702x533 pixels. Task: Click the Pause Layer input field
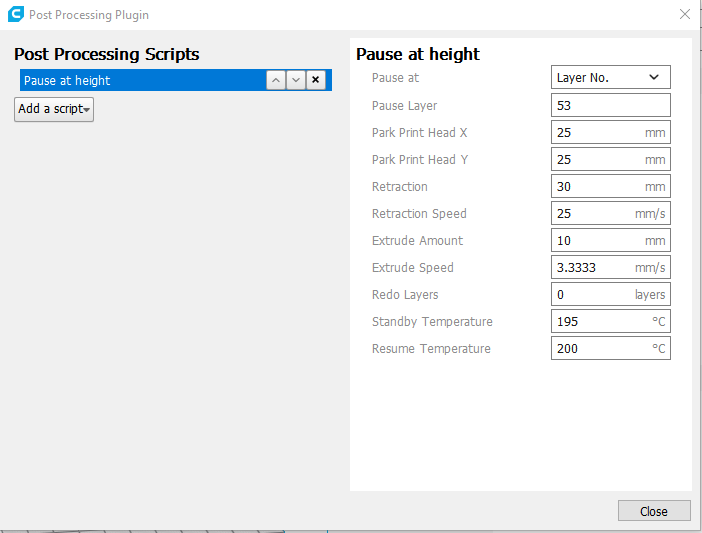[610, 105]
